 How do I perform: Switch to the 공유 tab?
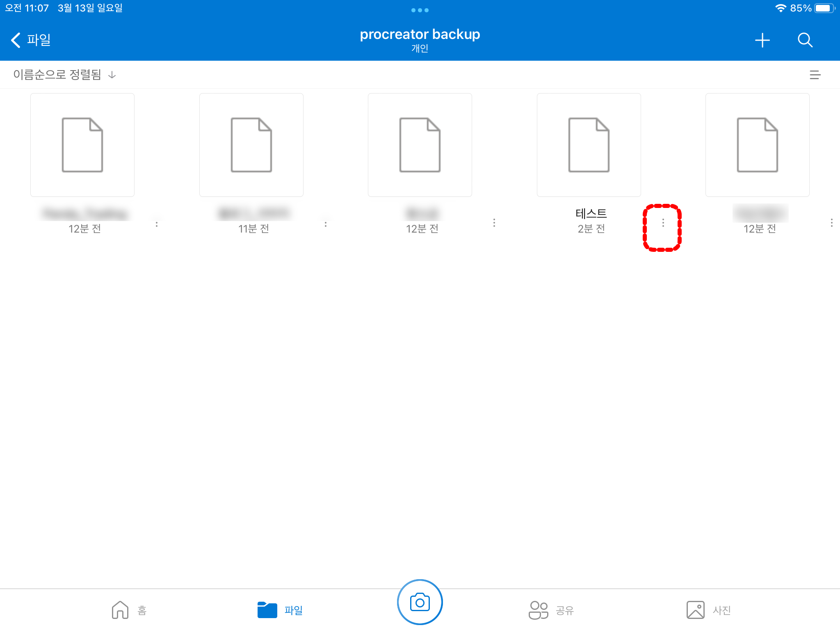coord(564,610)
